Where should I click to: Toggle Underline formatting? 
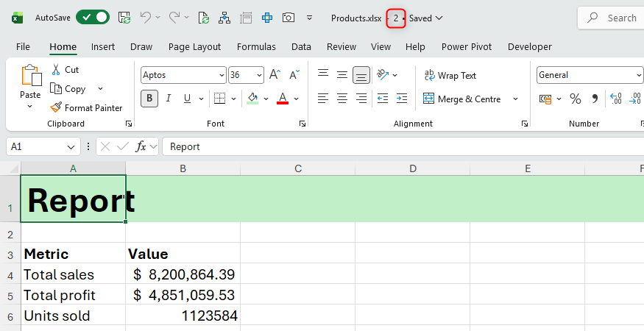187,99
